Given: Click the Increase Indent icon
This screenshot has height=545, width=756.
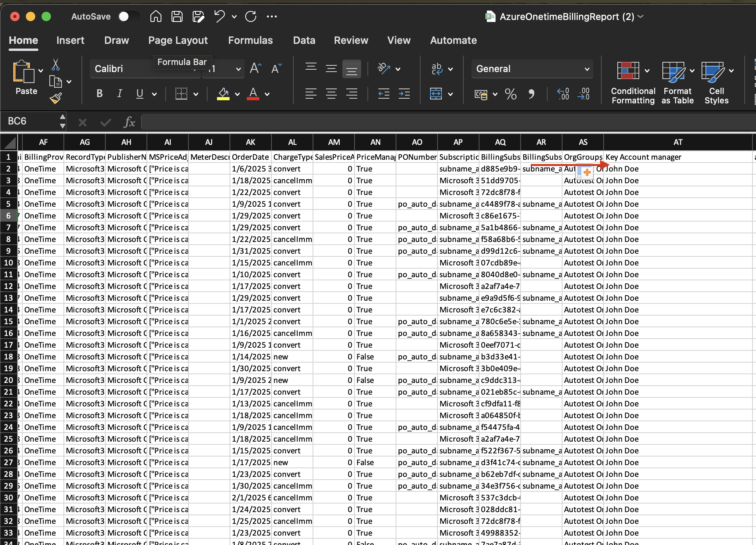Looking at the screenshot, I should (405, 94).
